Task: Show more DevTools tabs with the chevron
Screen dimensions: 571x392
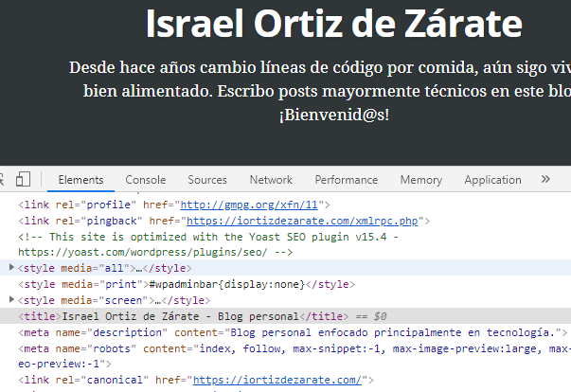Action: (x=545, y=179)
